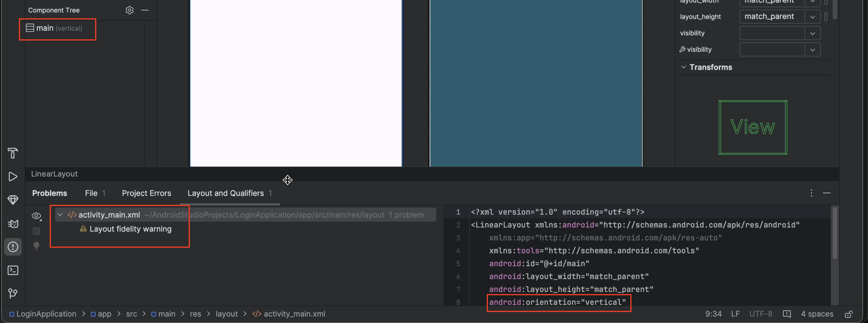868x323 pixels.
Task: Click the eye view options icon in Problems
Action: tap(36, 216)
